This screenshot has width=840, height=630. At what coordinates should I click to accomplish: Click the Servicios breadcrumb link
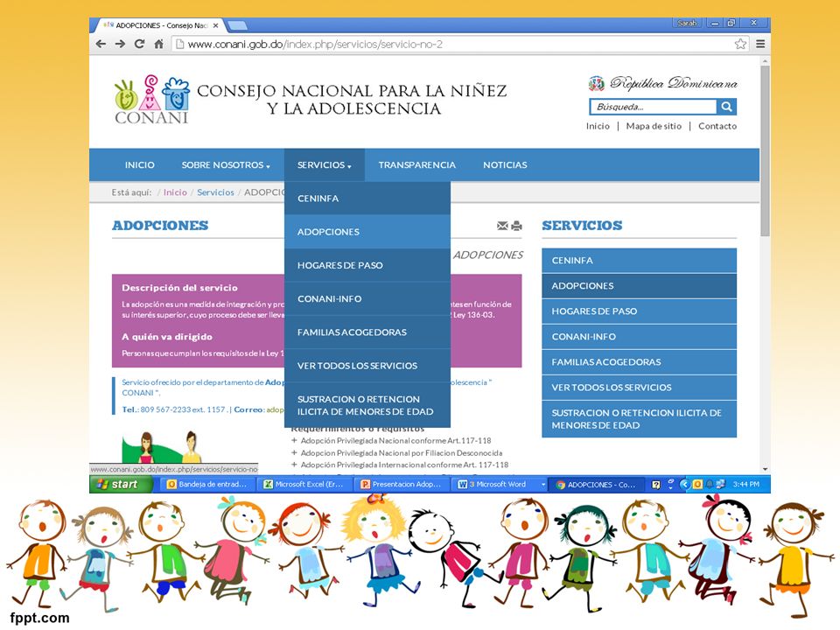(215, 192)
